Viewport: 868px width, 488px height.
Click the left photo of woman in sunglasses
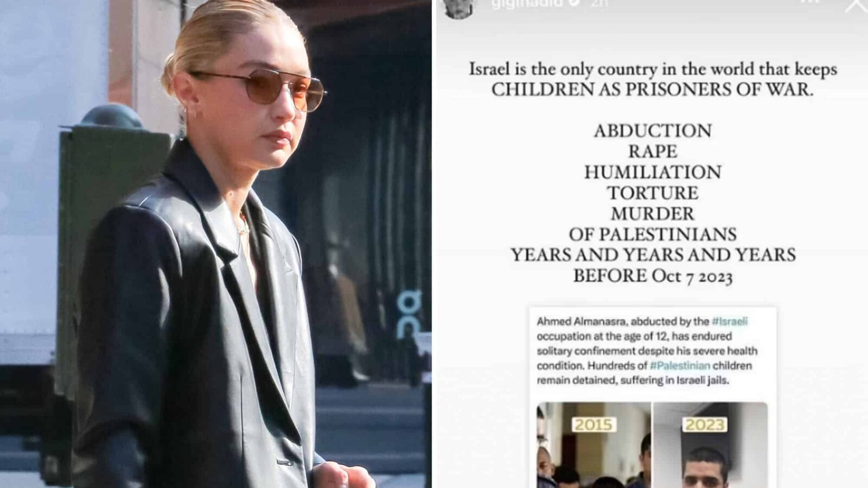pyautogui.click(x=216, y=244)
